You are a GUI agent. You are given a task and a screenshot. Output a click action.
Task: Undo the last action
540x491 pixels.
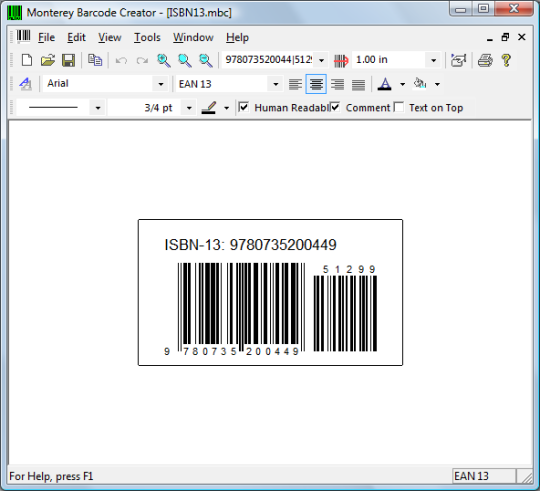tap(121, 61)
